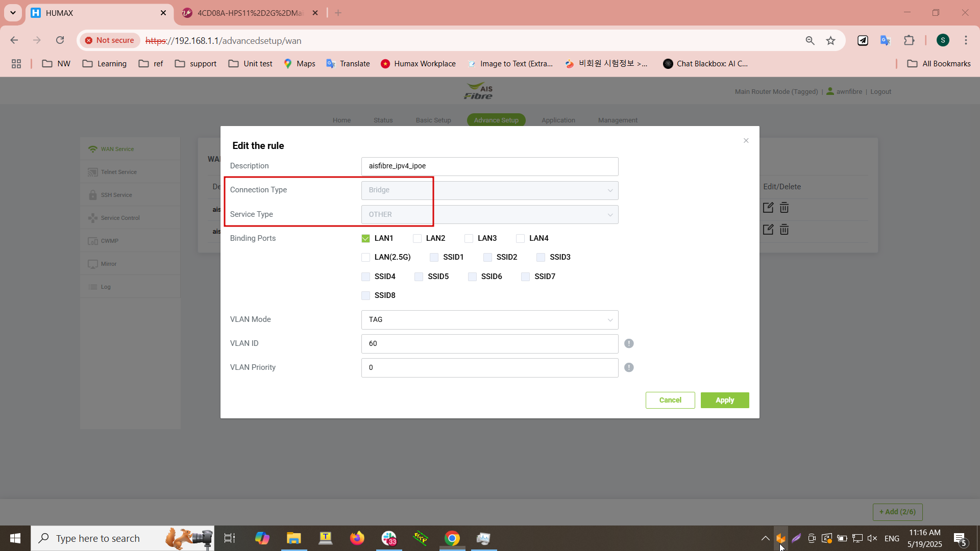Check the SSID3 binding port
This screenshot has height=551, width=980.
coord(541,257)
